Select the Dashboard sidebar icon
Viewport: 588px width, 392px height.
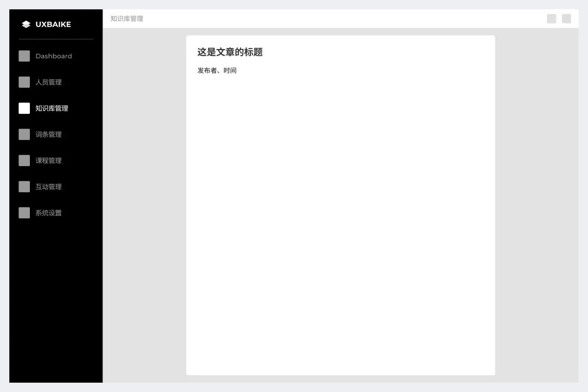(24, 56)
